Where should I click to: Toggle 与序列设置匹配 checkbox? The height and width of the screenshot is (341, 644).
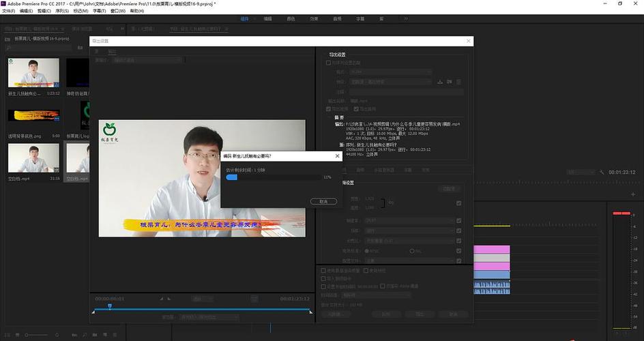point(328,63)
